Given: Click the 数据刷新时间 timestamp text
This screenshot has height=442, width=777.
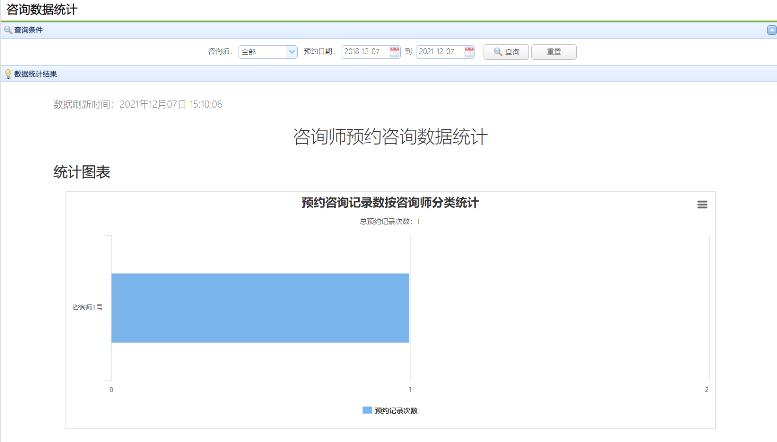Looking at the screenshot, I should [138, 104].
